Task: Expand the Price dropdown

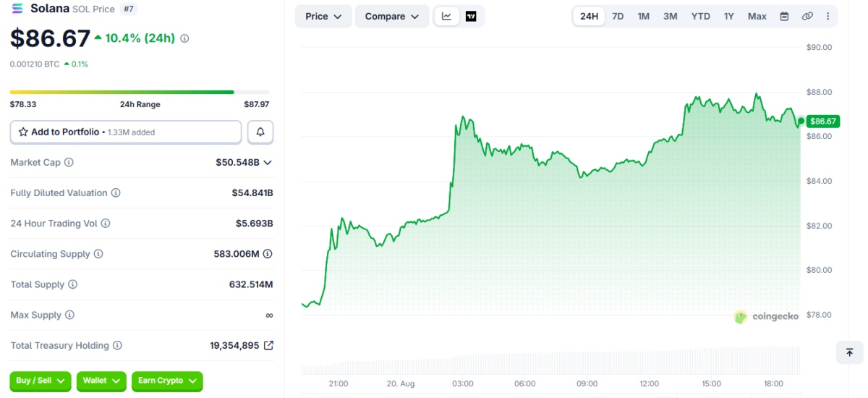Action: point(323,16)
